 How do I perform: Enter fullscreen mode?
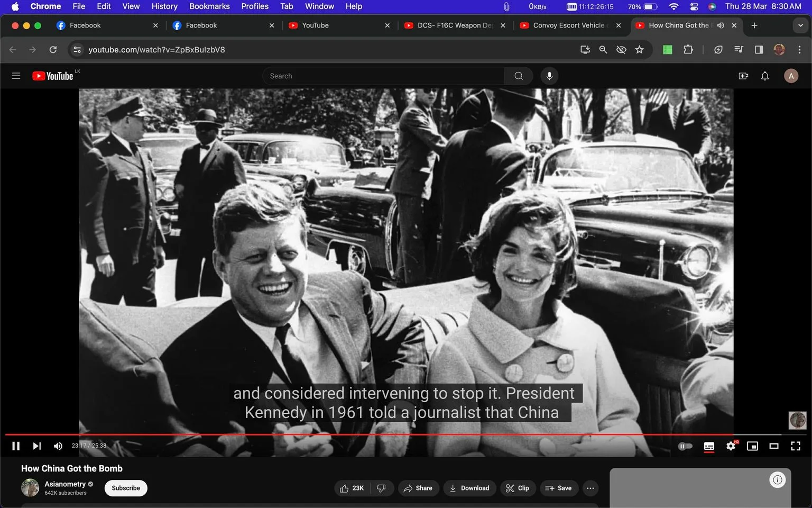click(x=795, y=446)
